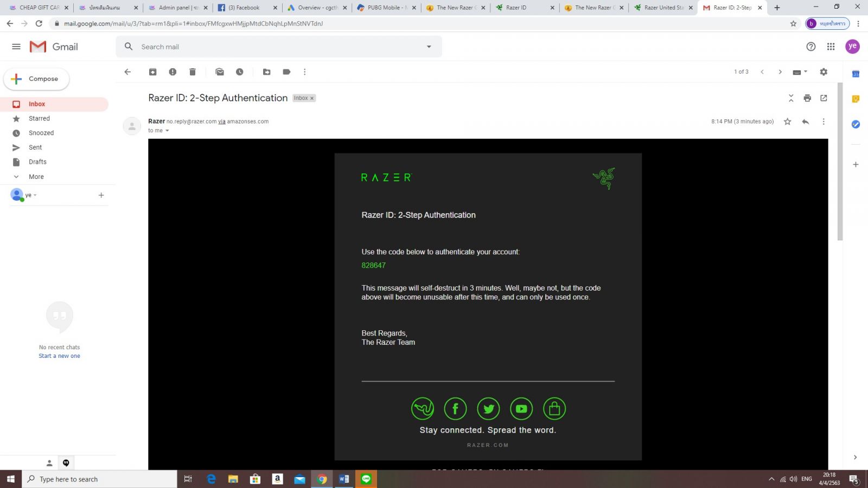Get add-ons with the plus icon
The image size is (868, 488).
856,164
